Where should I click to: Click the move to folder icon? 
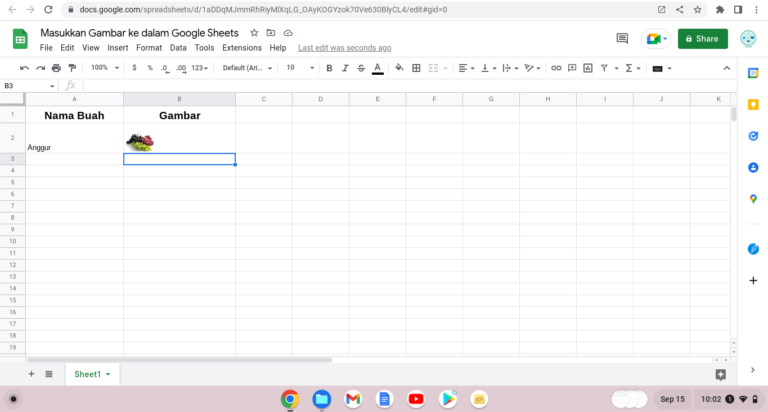click(271, 33)
